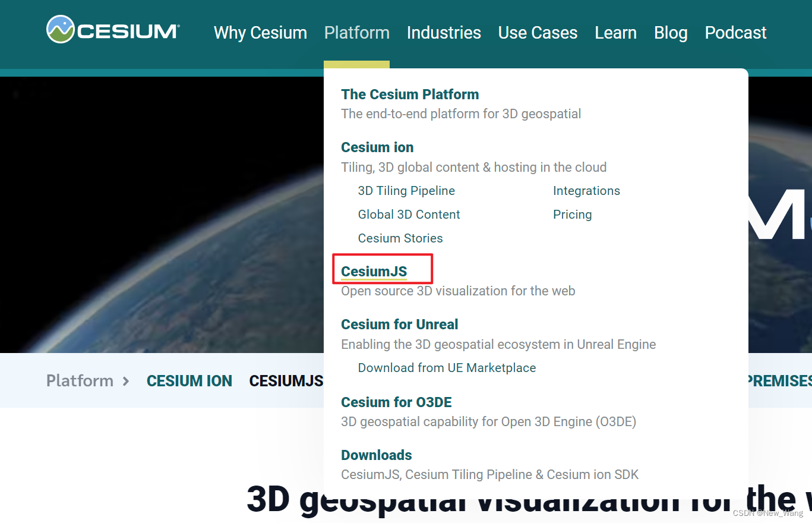
Task: Open the Why Cesium menu
Action: point(260,33)
